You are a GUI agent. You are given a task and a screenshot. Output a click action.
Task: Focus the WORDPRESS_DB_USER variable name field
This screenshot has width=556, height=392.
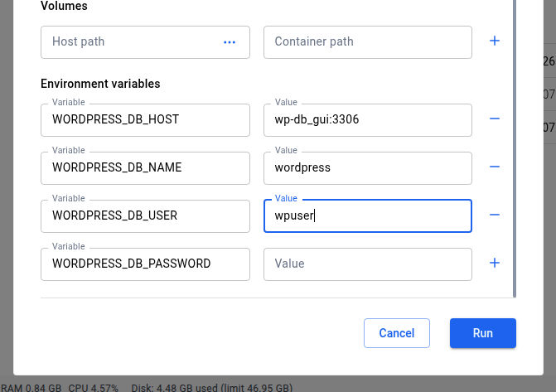145,215
